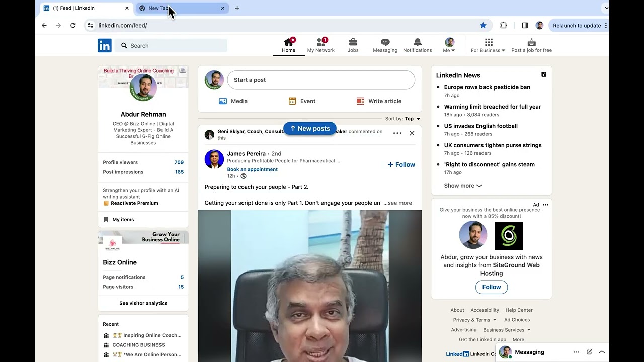
Task: View site information icon in address bar
Action: 90,25
